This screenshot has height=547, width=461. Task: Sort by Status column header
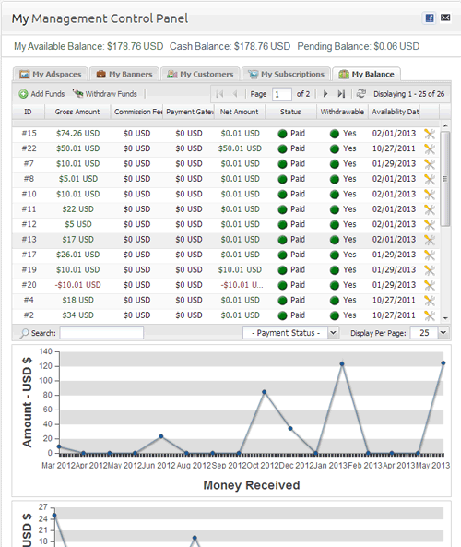coord(291,112)
